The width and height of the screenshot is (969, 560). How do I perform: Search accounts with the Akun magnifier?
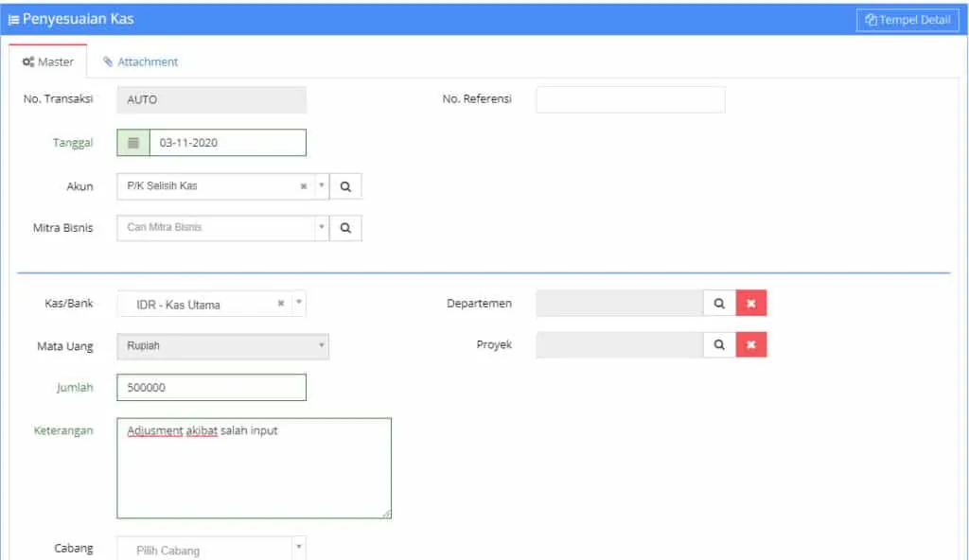click(x=345, y=186)
